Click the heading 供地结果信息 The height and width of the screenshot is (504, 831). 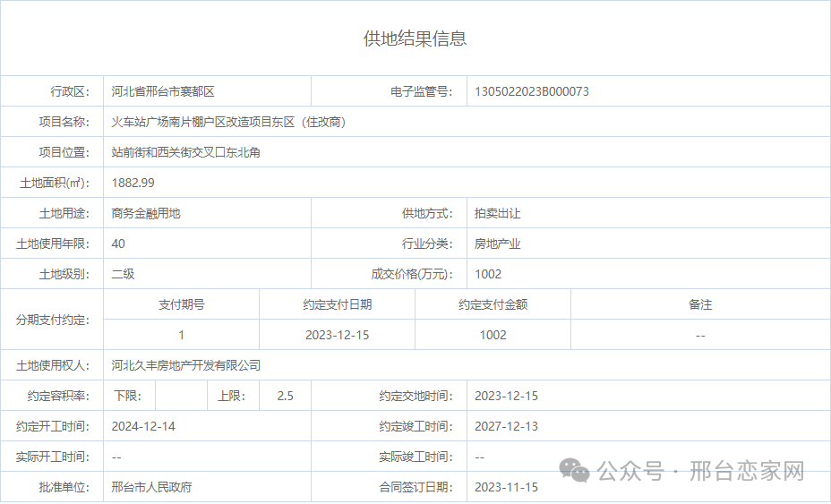pos(415,38)
